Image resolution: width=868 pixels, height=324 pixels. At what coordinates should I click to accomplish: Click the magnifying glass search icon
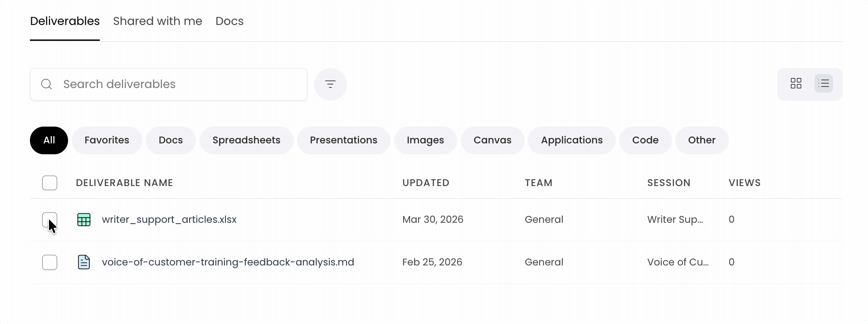[x=46, y=84]
